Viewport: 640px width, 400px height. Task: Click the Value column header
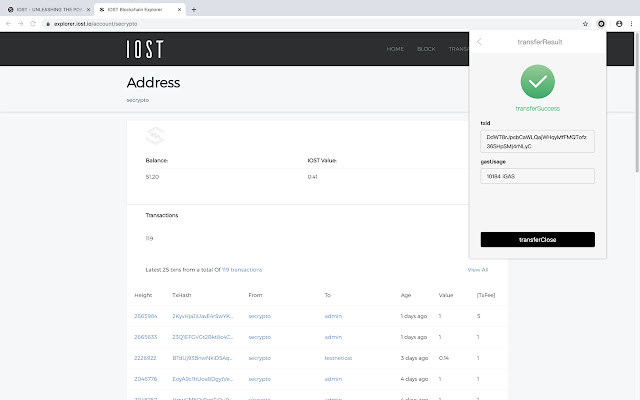tap(446, 295)
